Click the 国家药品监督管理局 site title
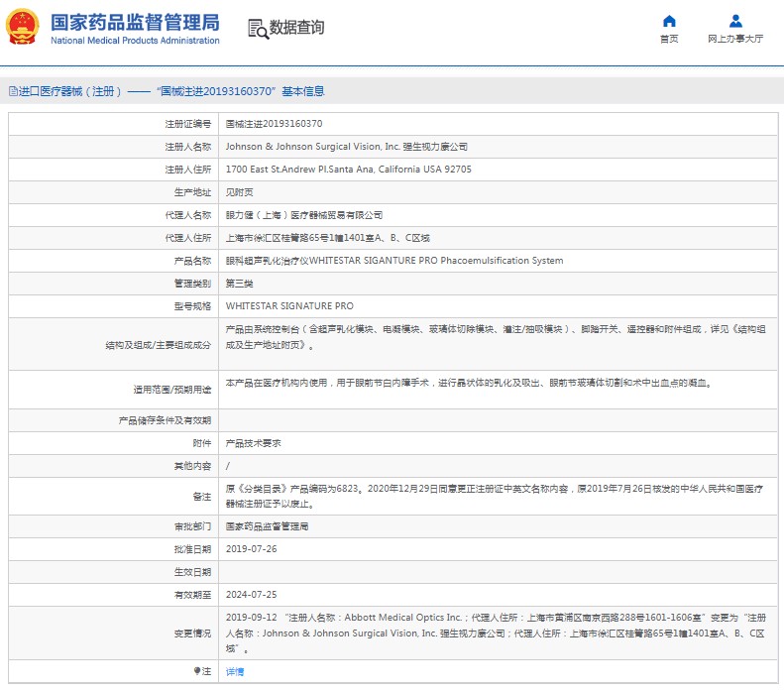The width and height of the screenshot is (784, 691). click(x=135, y=22)
